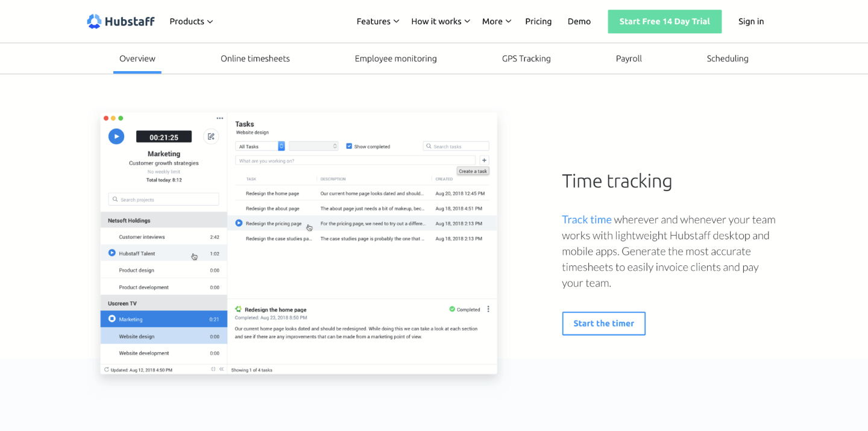
Task: Click the Netsoft Holdings group header
Action: pyautogui.click(x=164, y=221)
